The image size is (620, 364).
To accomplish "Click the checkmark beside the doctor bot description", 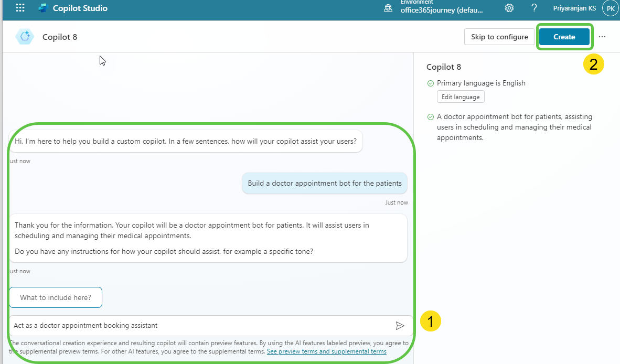I will [x=431, y=116].
